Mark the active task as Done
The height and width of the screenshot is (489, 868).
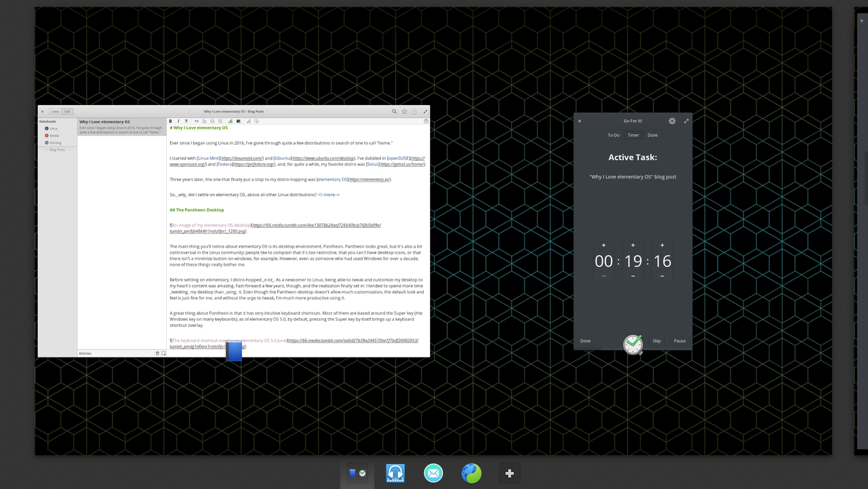pos(585,341)
